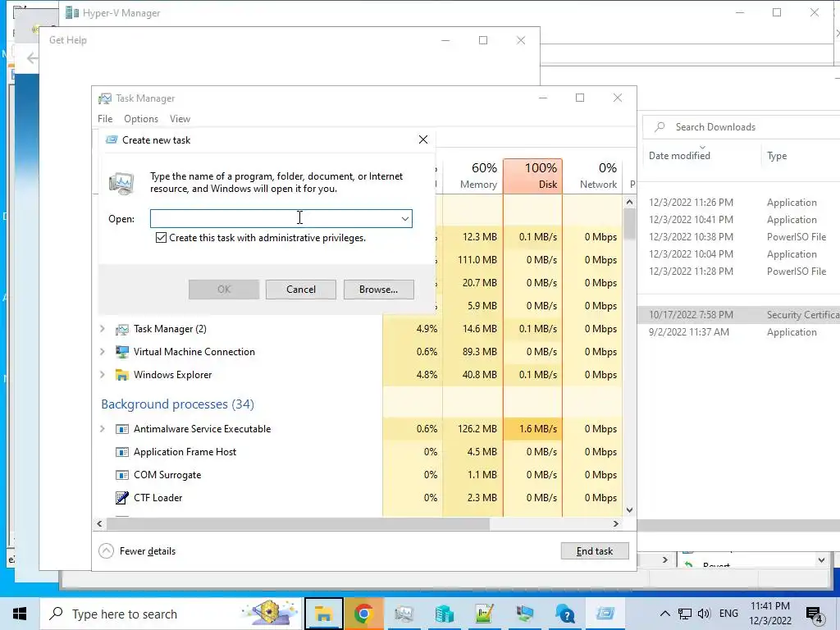The width and height of the screenshot is (840, 630).
Task: Click the End task button
Action: tap(595, 550)
